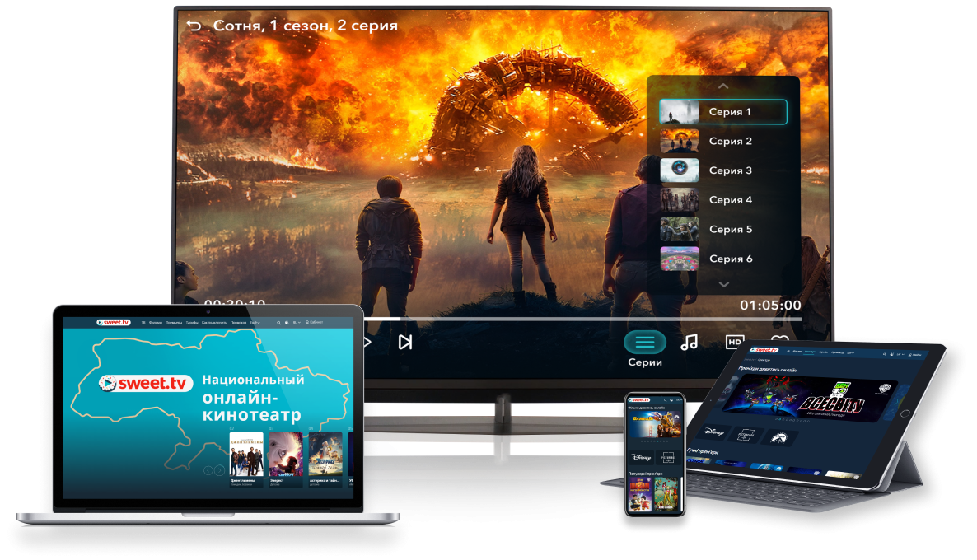Toggle dark theme moon icon on the laptop
This screenshot has width=977, height=560.
tap(287, 323)
